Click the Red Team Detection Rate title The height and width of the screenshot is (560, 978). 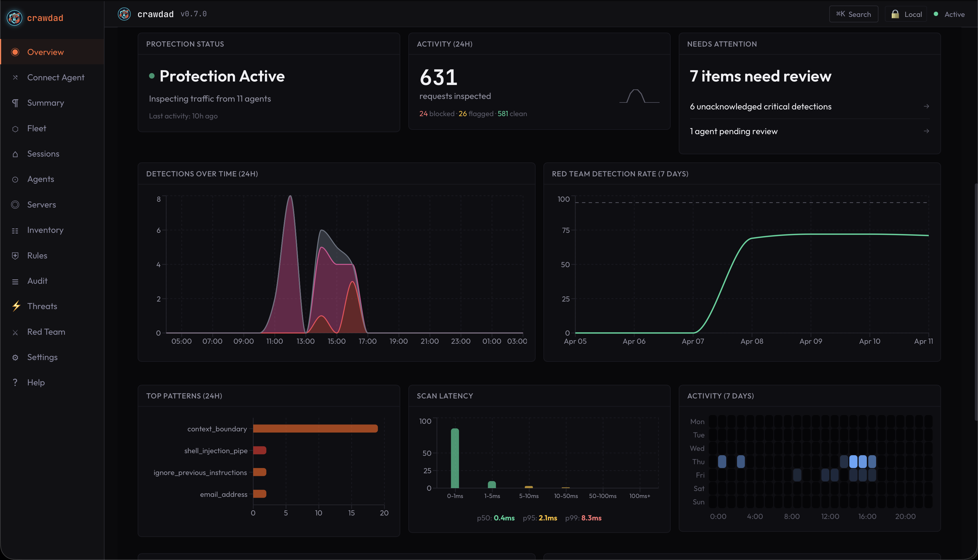click(x=620, y=174)
